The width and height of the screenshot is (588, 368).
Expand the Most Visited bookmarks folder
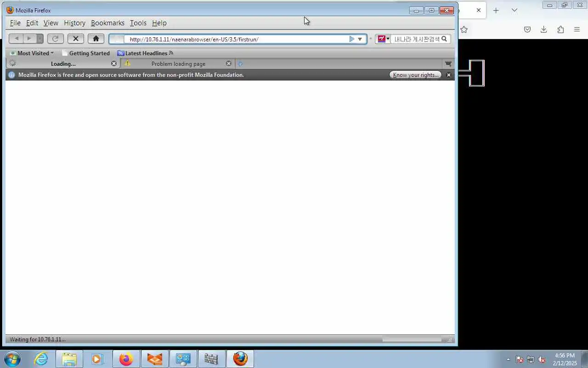tap(32, 53)
